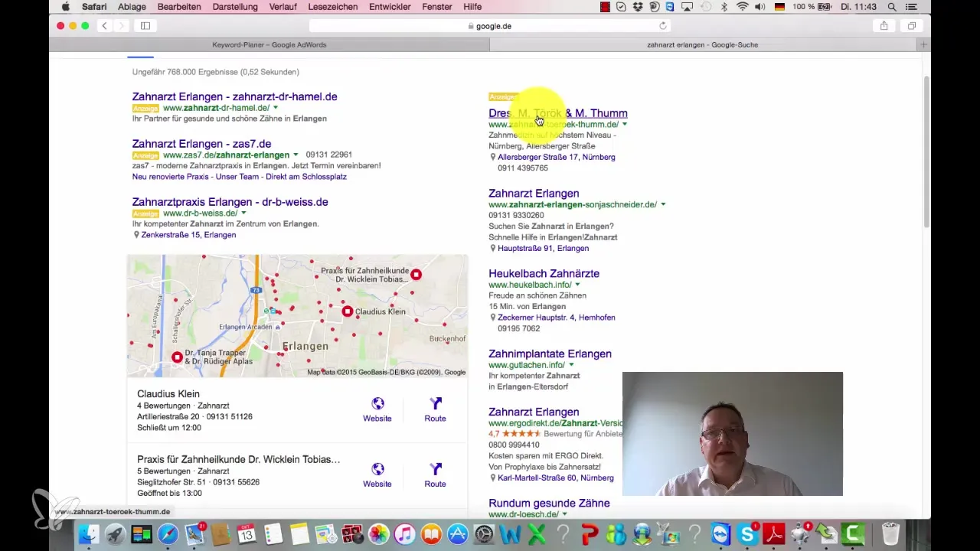Viewport: 980px width, 551px height.
Task: Open Zahnarzt Erlangen zas7.de ad link
Action: click(x=201, y=144)
